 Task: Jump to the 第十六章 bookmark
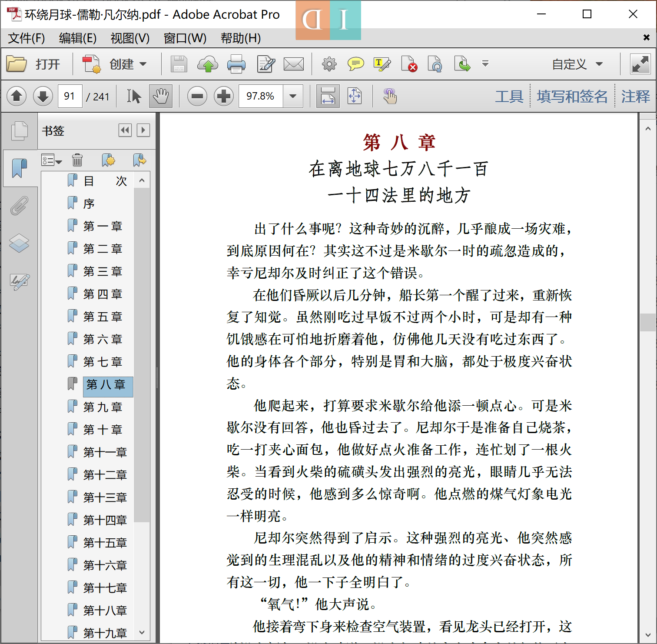coord(105,565)
